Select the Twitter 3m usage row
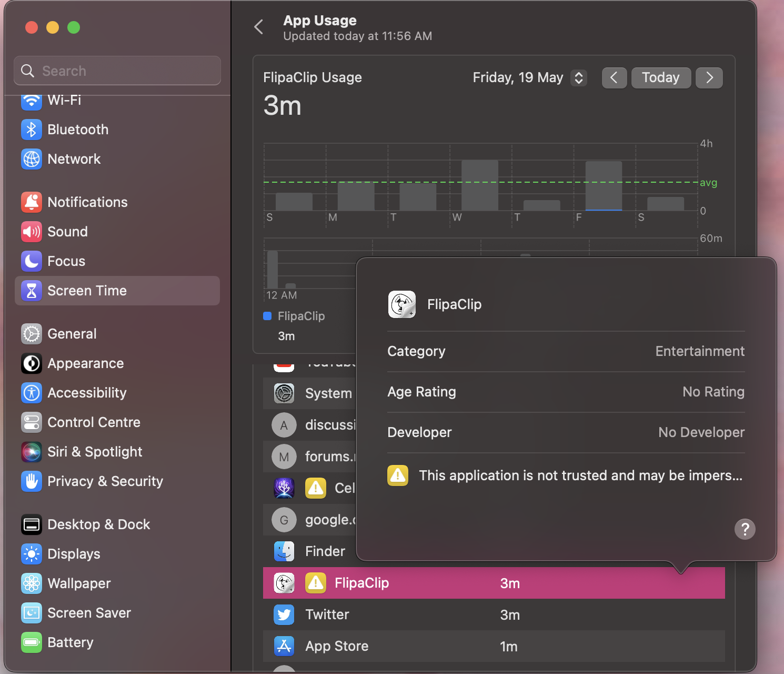Image resolution: width=784 pixels, height=674 pixels. click(x=494, y=614)
